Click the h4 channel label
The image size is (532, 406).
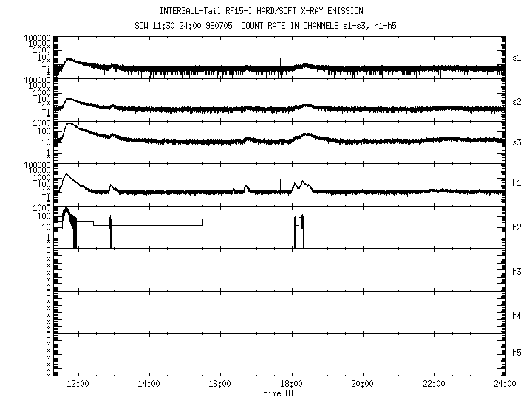point(517,316)
